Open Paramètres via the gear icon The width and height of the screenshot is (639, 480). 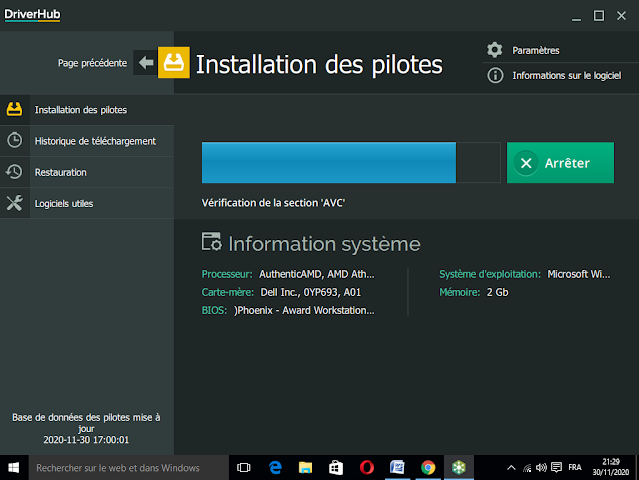tap(495, 50)
